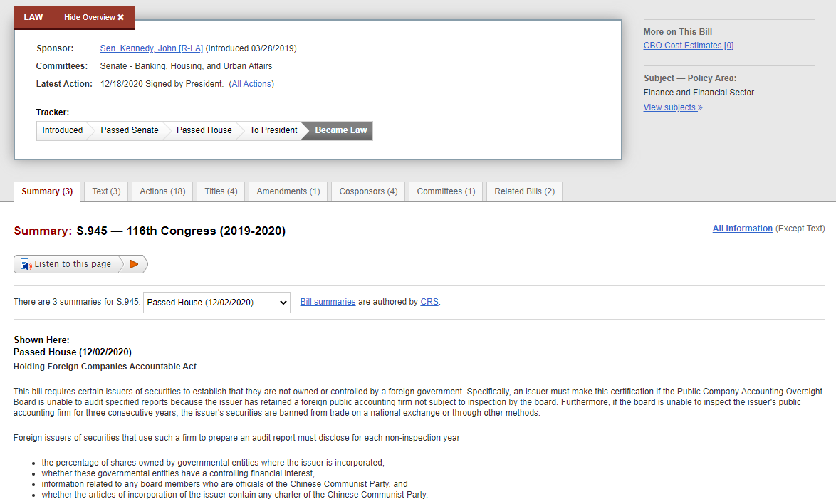Open CRS link

point(429,302)
